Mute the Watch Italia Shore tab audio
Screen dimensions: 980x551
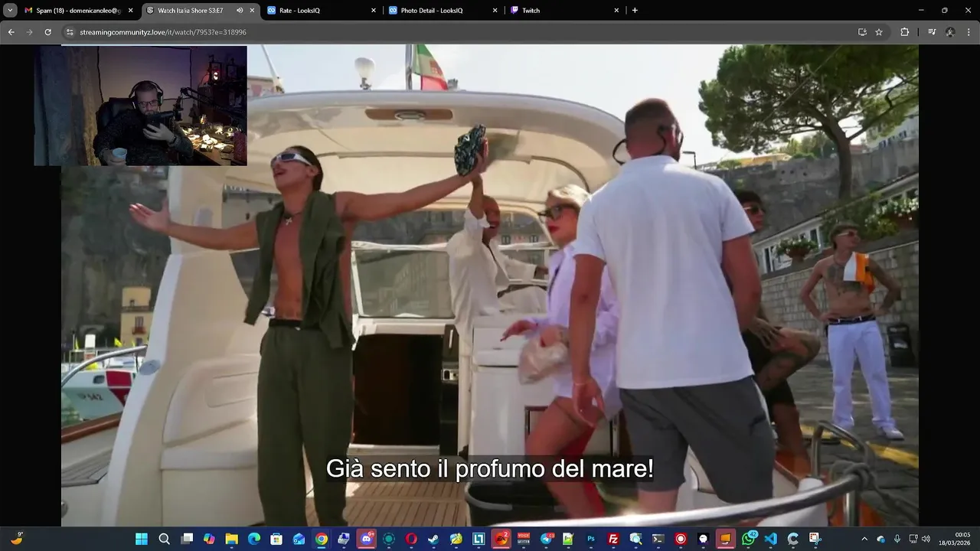240,11
